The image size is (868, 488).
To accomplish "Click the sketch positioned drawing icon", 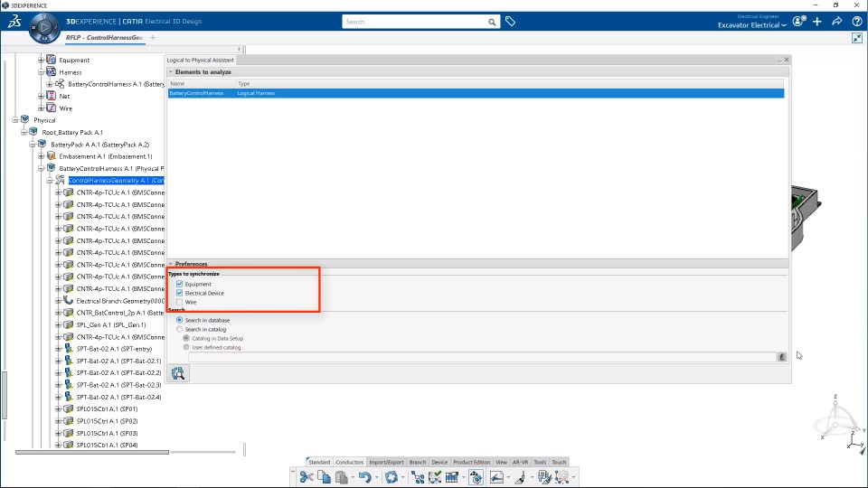I will pyautogui.click(x=496, y=477).
